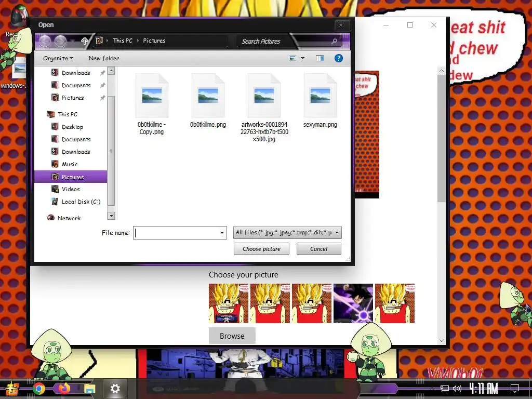Expand the File name history dropdown
Screen dimensions: 532x399
click(222, 233)
